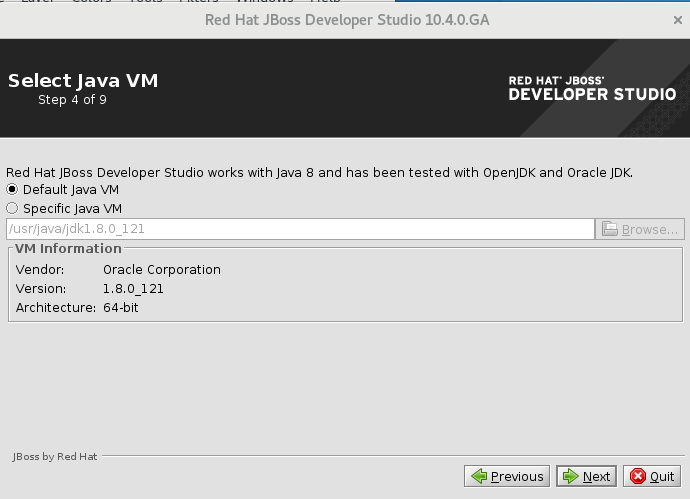Click the window title Red Hat JBoss Developer Studio 10.4.0.GA
The height and width of the screenshot is (499, 690).
pos(347,20)
